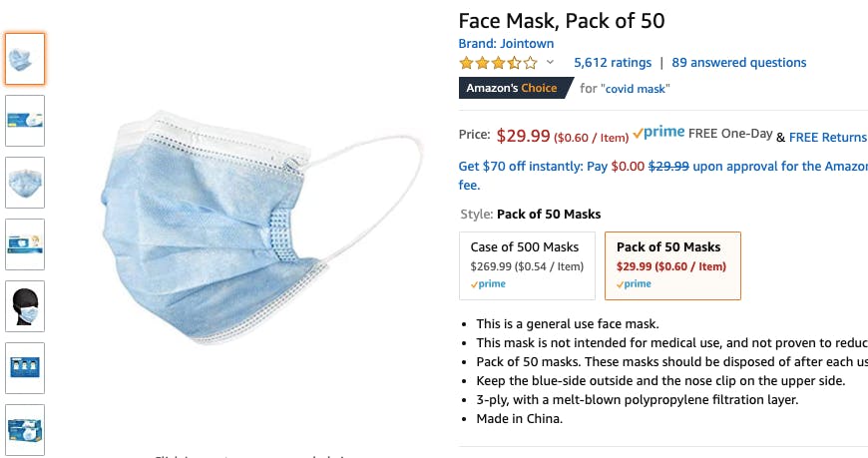Open the fourth product thumbnail
Image resolution: width=868 pixels, height=458 pixels.
tap(25, 244)
